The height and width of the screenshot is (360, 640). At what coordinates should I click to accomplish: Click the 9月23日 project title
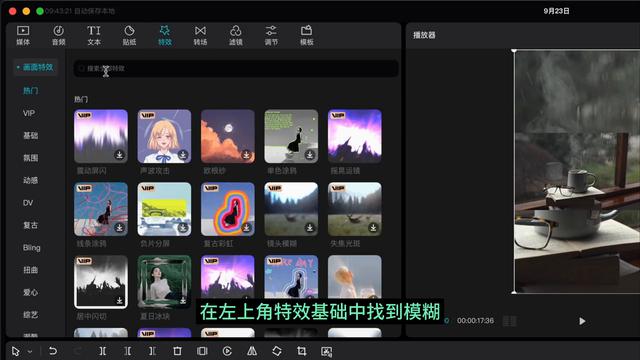pyautogui.click(x=556, y=11)
